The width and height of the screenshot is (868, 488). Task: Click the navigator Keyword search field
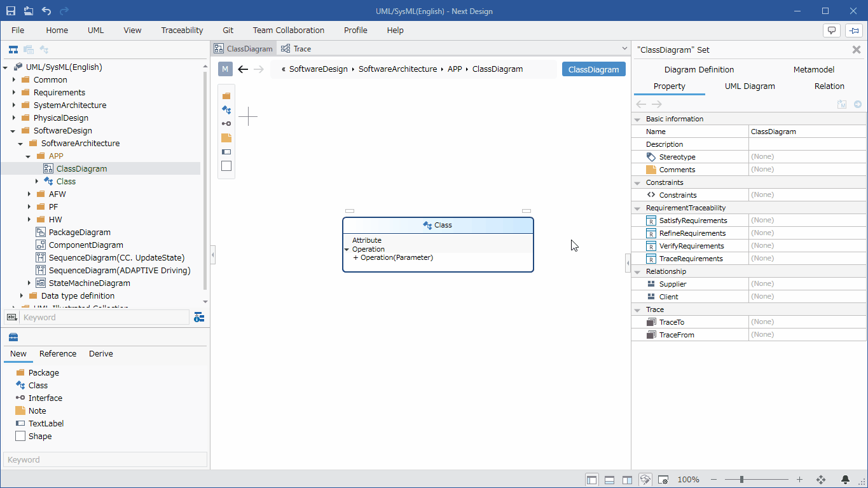pyautogui.click(x=104, y=317)
